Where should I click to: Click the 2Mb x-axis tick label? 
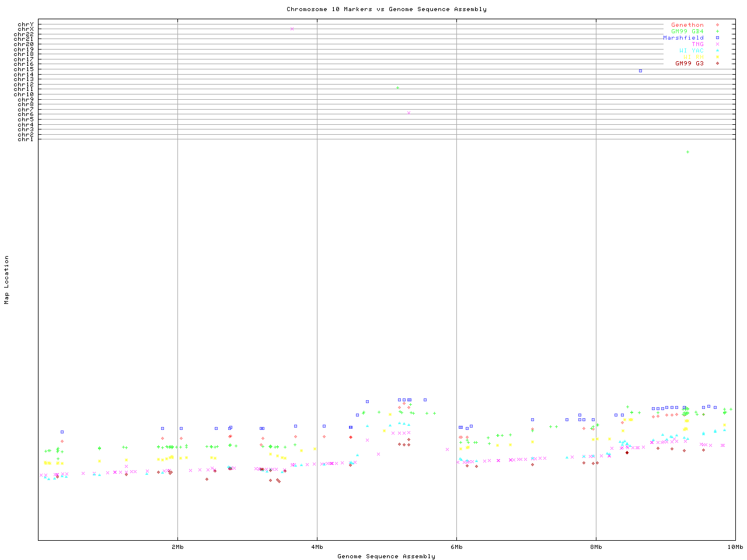pyautogui.click(x=177, y=547)
